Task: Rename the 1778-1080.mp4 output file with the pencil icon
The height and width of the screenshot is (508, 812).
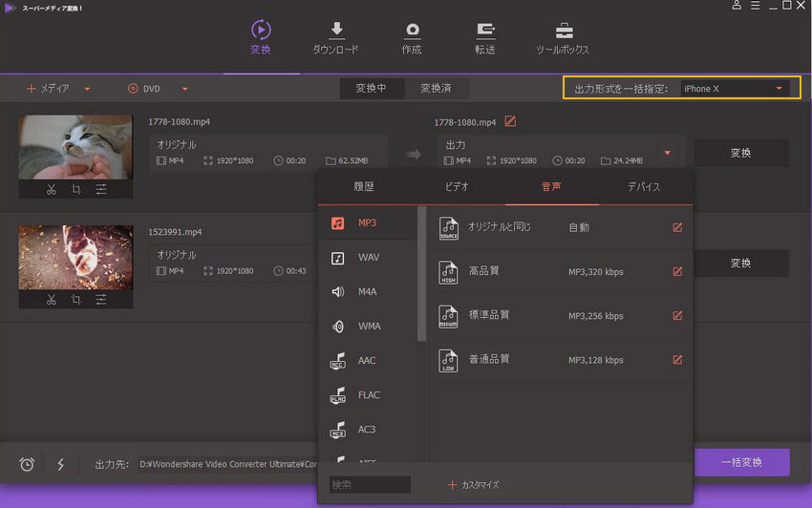Action: pos(510,121)
